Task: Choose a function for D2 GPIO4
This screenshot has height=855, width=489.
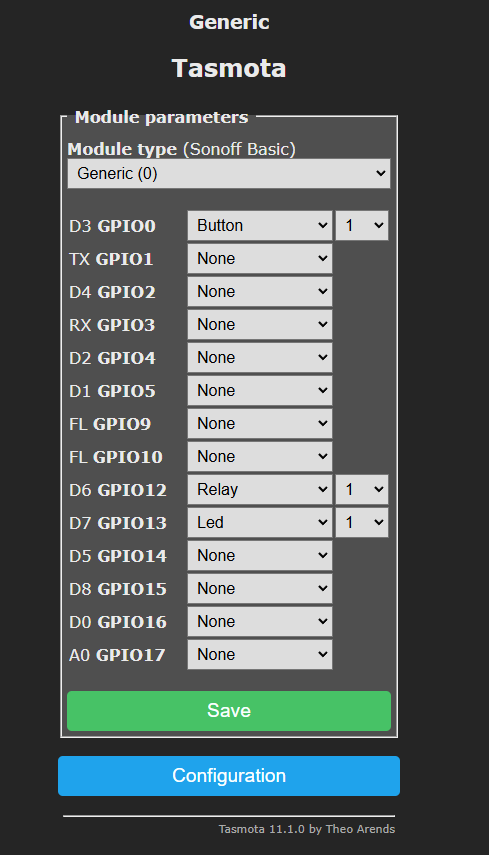Action: (260, 358)
